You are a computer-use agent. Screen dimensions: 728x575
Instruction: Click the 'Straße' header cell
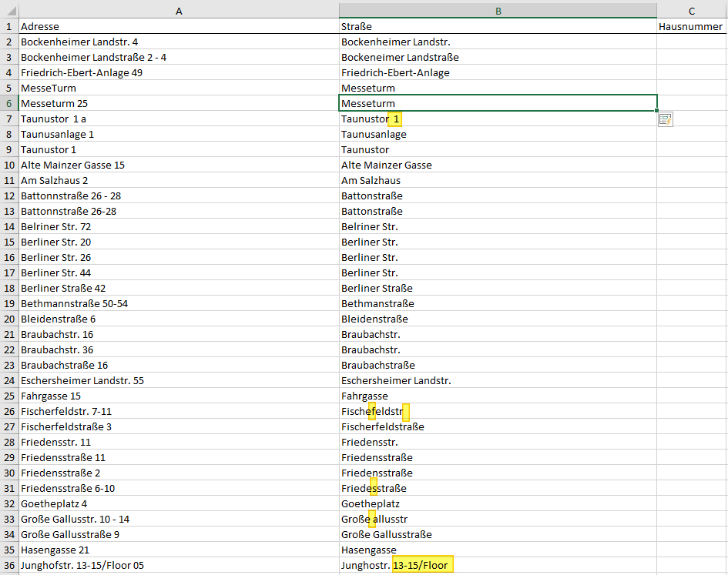point(498,26)
